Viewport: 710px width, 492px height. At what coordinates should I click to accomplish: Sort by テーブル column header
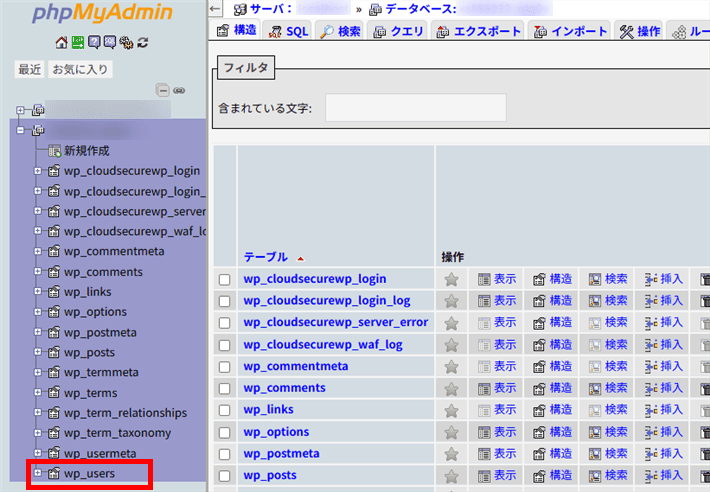[x=266, y=258]
